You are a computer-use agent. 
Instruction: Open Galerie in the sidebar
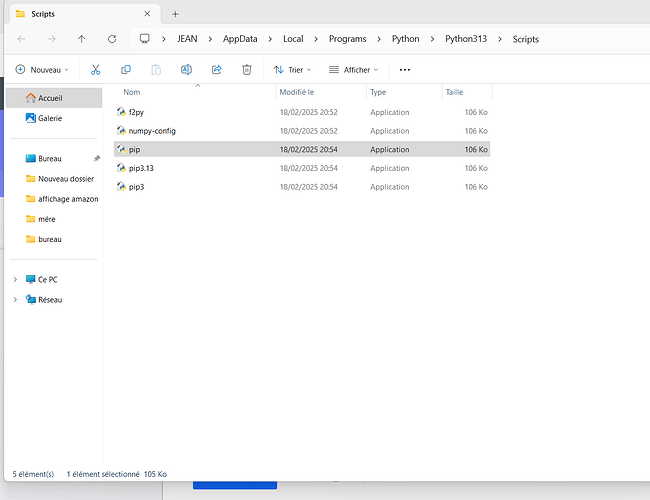click(54, 118)
